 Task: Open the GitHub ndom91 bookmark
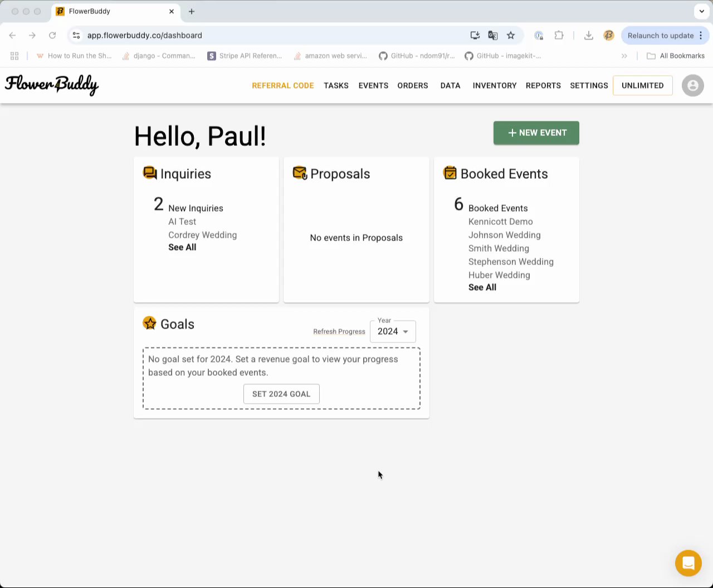click(417, 56)
